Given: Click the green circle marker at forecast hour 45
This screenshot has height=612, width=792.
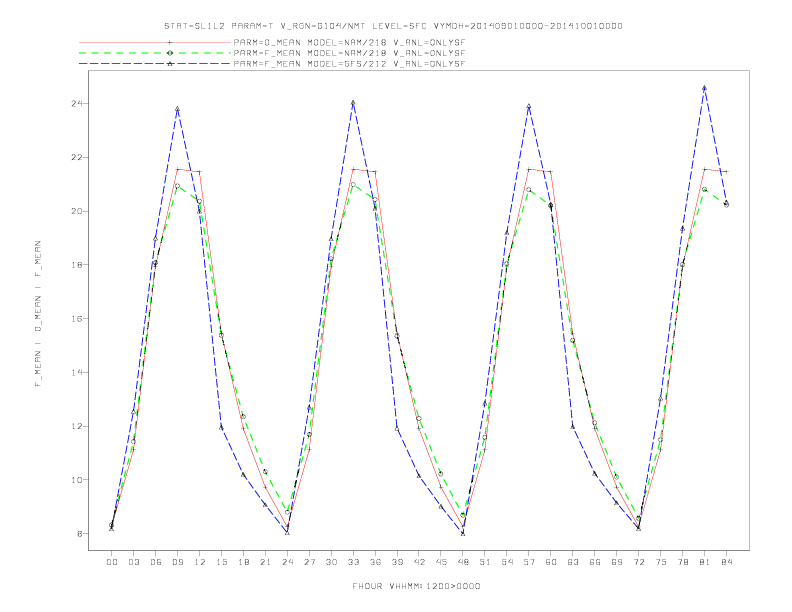Looking at the screenshot, I should pos(441,474).
